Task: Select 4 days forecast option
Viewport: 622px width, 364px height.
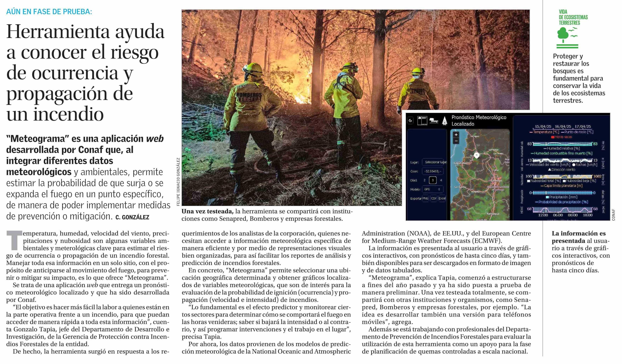Action: (x=441, y=180)
